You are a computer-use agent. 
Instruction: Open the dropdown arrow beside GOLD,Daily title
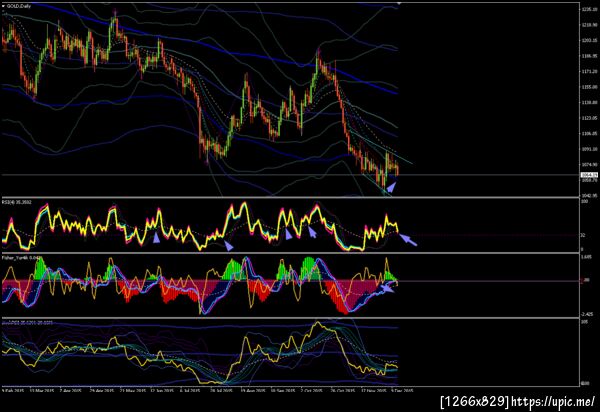pyautogui.click(x=3, y=6)
